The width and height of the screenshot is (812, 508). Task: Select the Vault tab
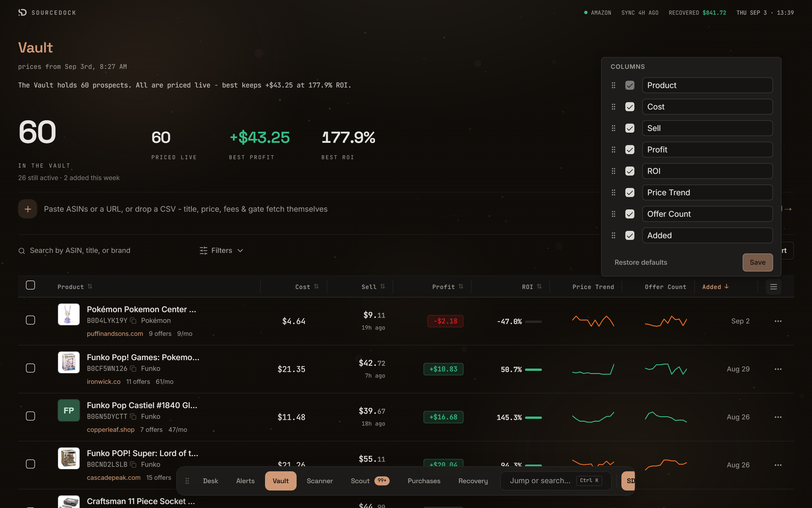point(281,481)
